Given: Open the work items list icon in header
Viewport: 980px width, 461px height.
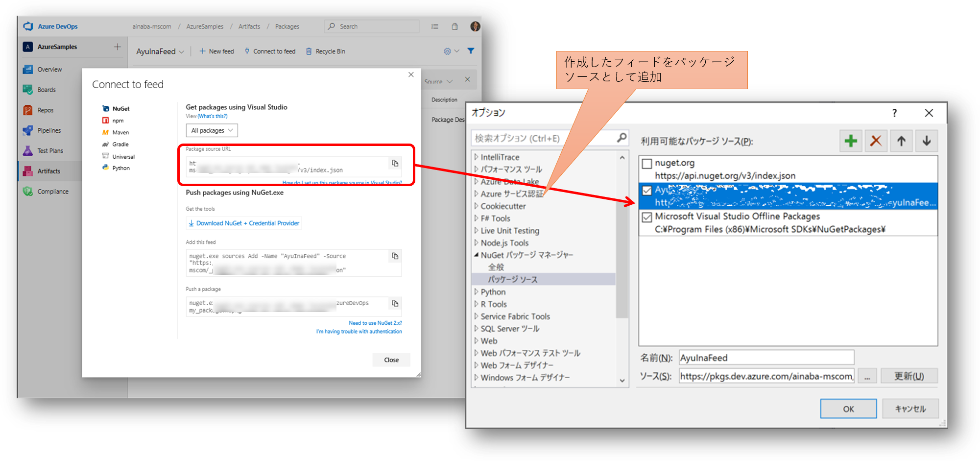Looking at the screenshot, I should [x=434, y=26].
